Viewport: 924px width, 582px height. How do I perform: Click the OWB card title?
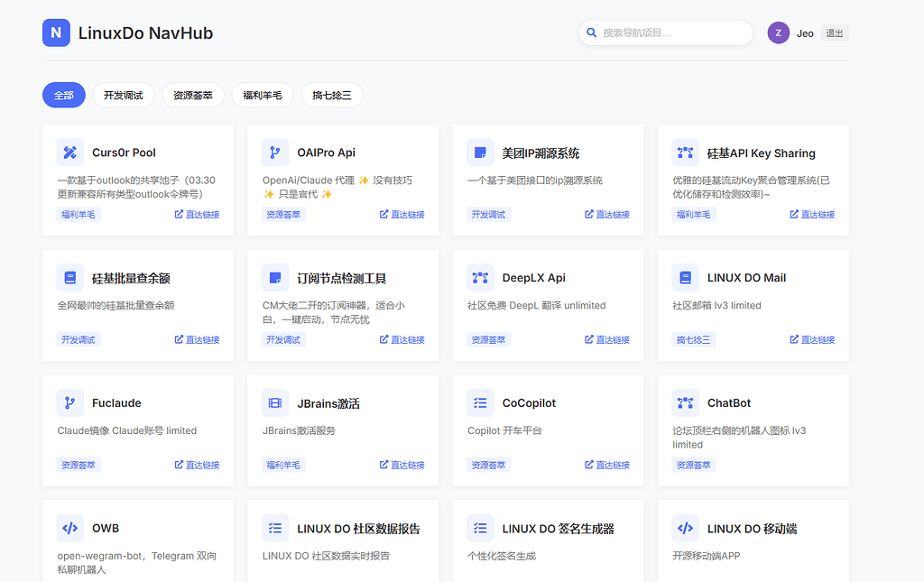pyautogui.click(x=106, y=528)
